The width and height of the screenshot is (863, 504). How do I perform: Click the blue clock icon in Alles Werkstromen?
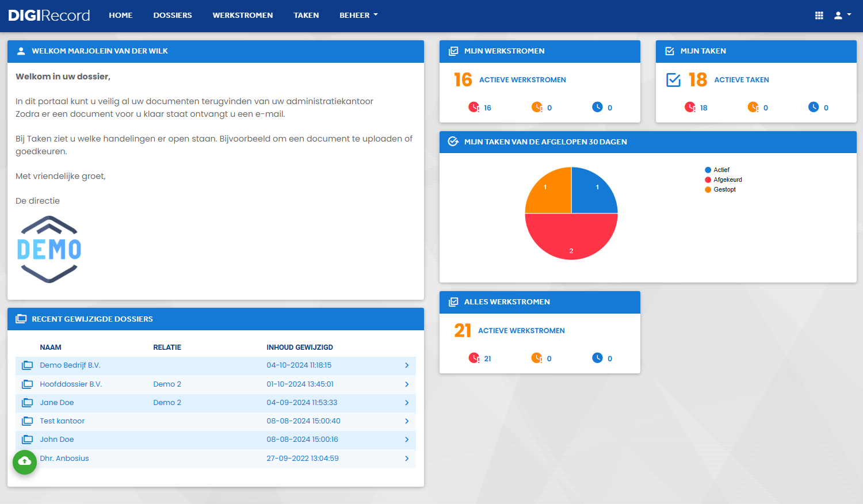point(597,358)
